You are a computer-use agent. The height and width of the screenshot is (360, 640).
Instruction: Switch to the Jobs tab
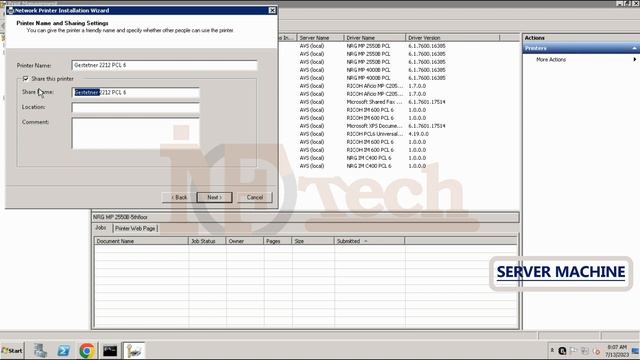coord(101,228)
